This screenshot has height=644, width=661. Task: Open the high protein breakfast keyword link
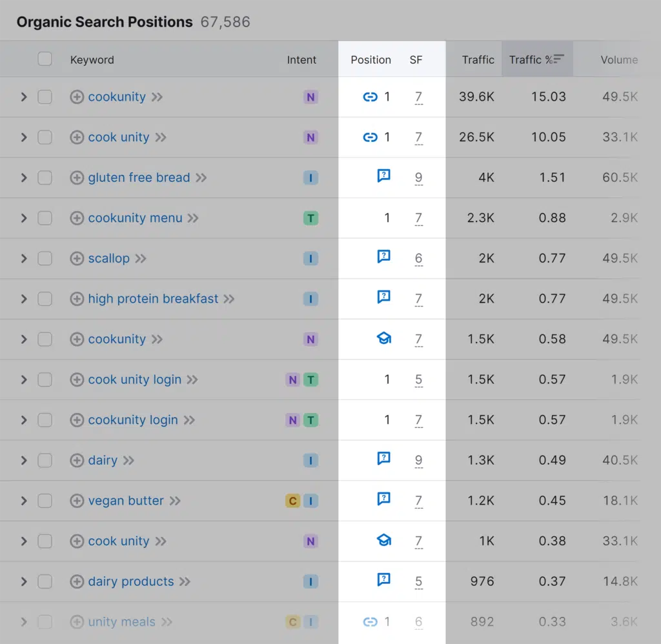(153, 299)
